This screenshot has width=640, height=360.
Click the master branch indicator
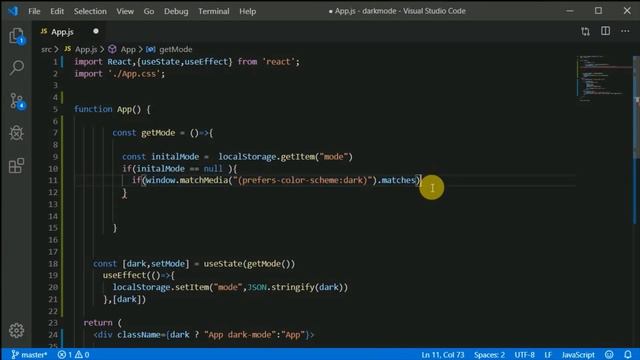click(x=29, y=355)
